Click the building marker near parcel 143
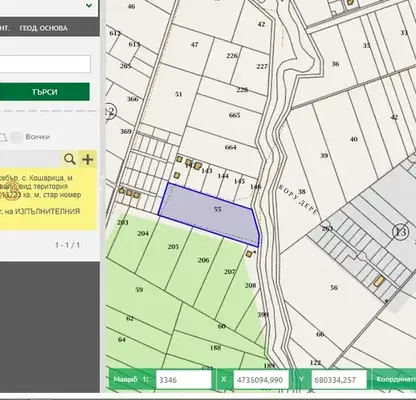The image size is (416, 400). click(x=198, y=166)
